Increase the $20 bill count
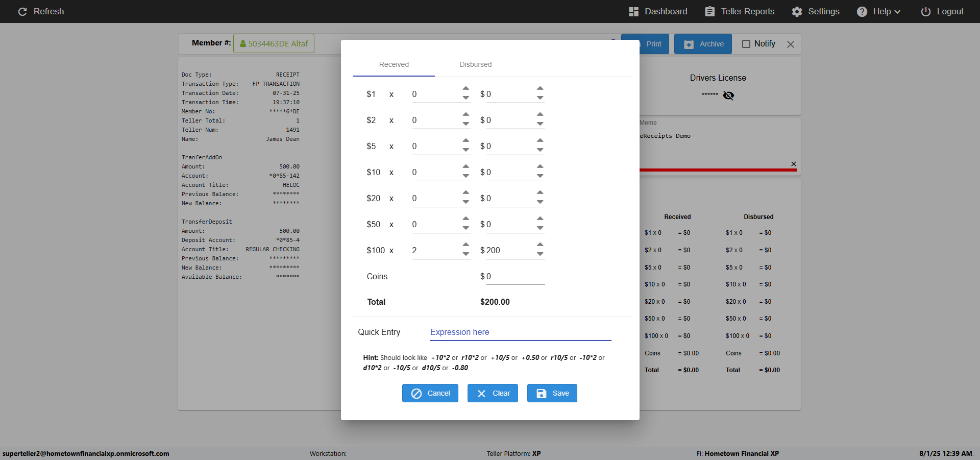980x460 pixels. click(x=466, y=192)
